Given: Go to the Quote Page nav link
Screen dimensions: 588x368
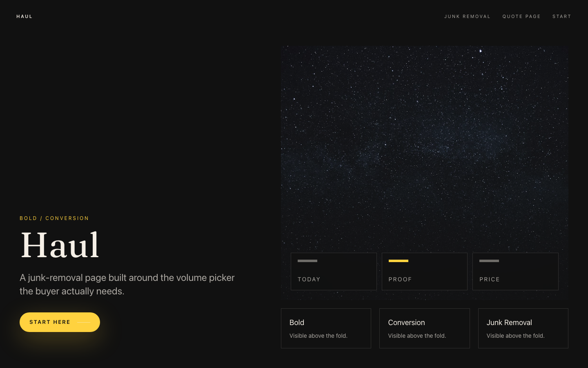Looking at the screenshot, I should [x=521, y=16].
